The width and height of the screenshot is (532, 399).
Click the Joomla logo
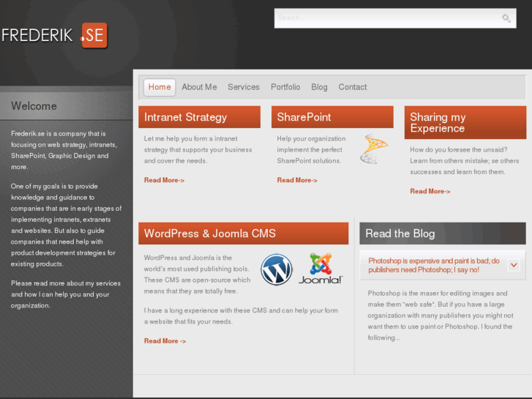click(x=321, y=268)
